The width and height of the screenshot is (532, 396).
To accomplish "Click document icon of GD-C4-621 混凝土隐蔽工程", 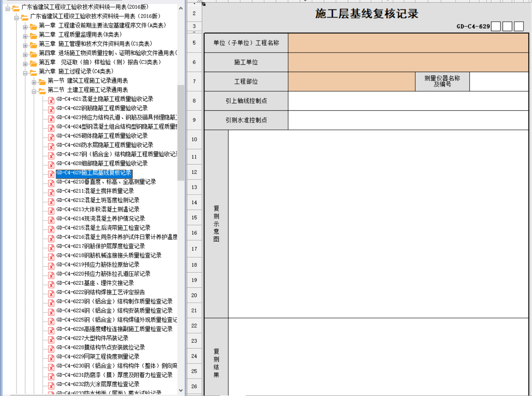I will [51, 100].
